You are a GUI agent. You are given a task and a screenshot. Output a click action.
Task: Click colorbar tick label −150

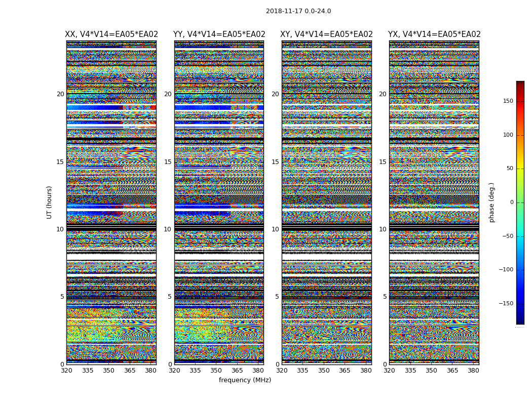coord(506,304)
